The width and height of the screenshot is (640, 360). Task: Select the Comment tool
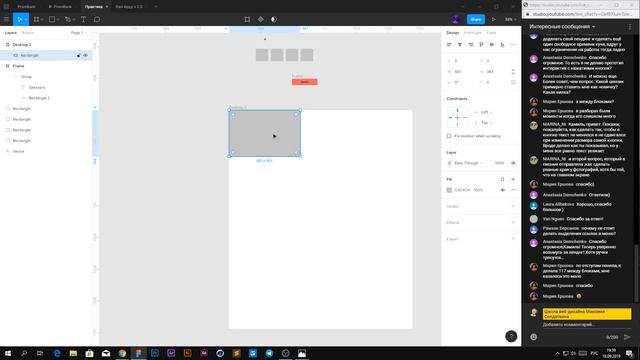click(x=97, y=19)
